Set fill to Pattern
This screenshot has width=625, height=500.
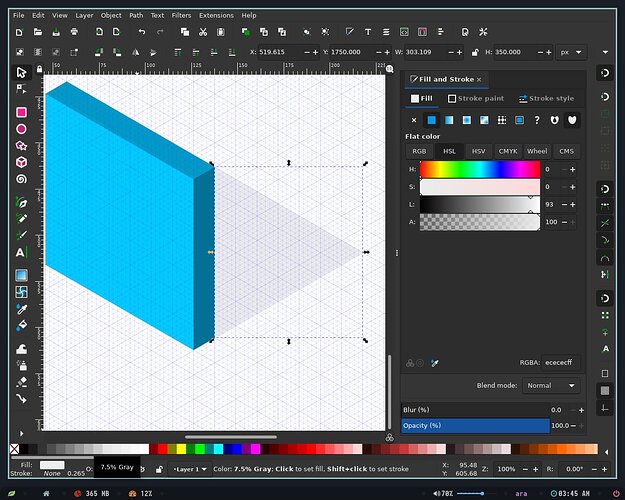pyautogui.click(x=502, y=120)
